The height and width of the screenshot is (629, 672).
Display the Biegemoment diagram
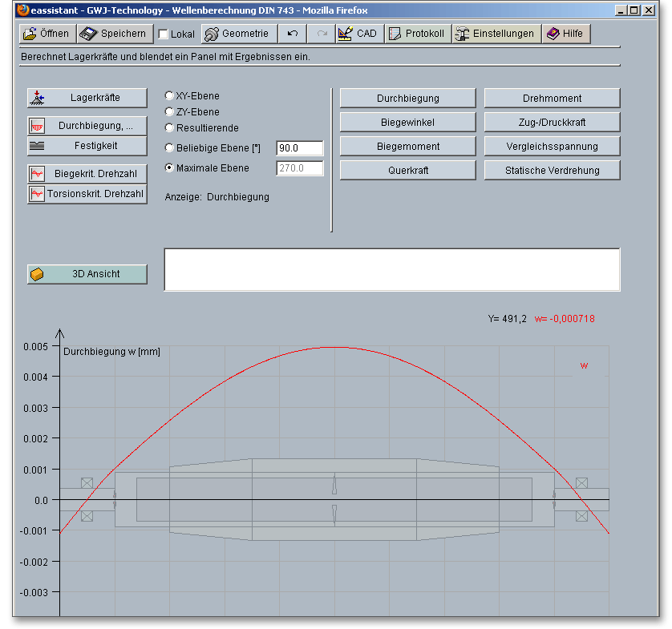[407, 147]
